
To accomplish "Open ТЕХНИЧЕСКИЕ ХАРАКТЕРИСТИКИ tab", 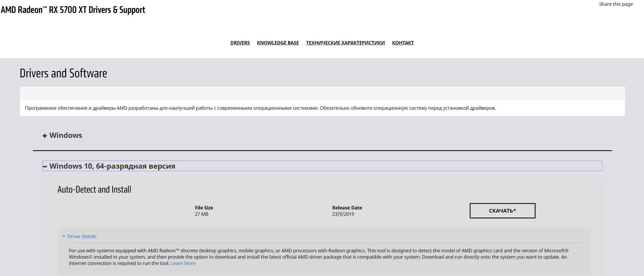I will 345,43.
